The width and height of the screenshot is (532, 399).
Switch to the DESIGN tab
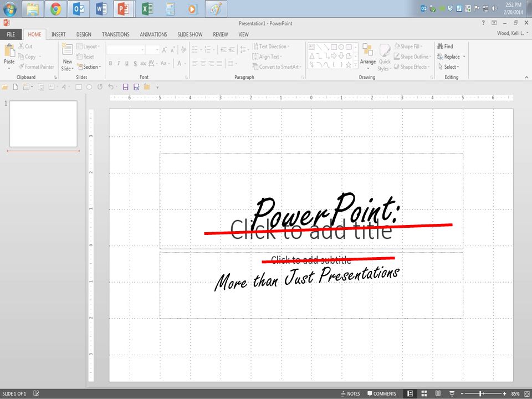tap(84, 34)
